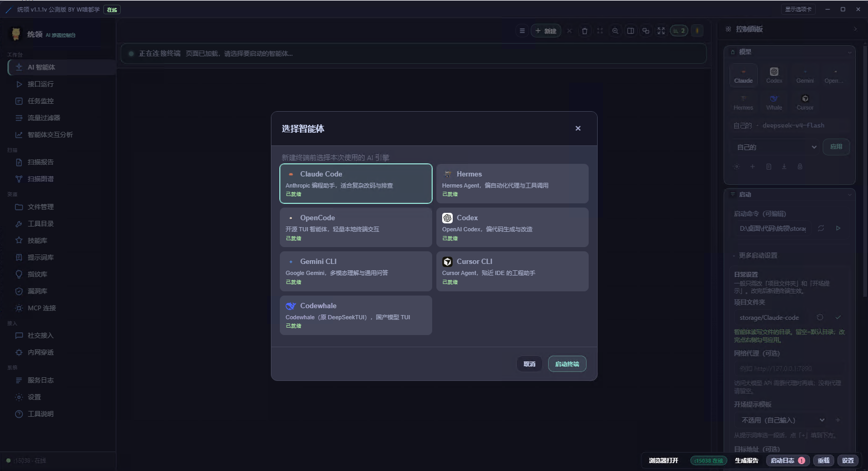The height and width of the screenshot is (471, 868).
Task: Select the Codex engine card
Action: (x=512, y=227)
